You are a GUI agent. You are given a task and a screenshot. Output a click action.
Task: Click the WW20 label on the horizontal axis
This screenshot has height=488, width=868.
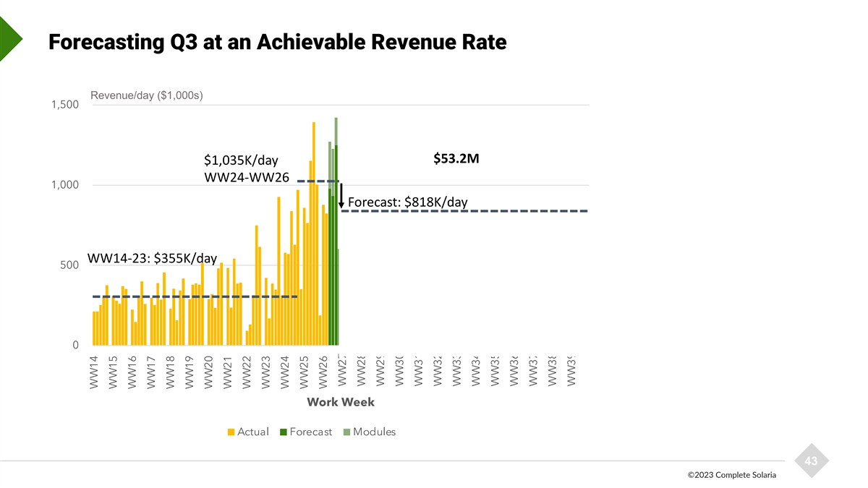point(208,372)
